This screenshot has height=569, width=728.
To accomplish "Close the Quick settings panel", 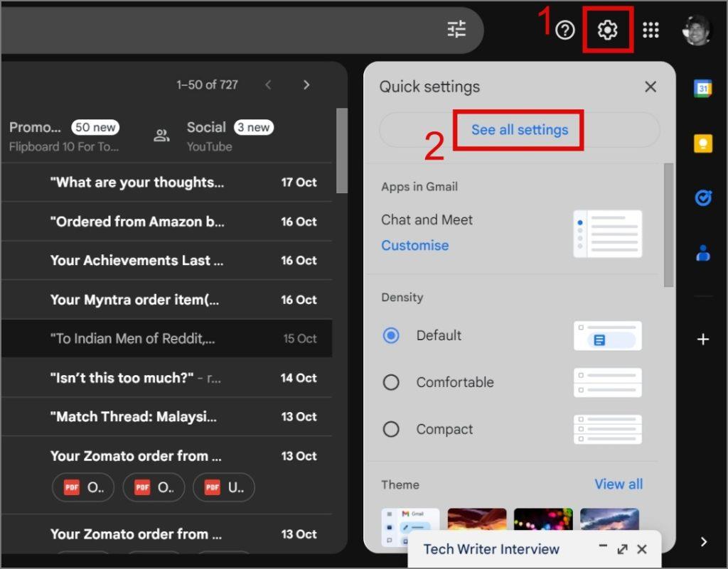I will click(651, 87).
